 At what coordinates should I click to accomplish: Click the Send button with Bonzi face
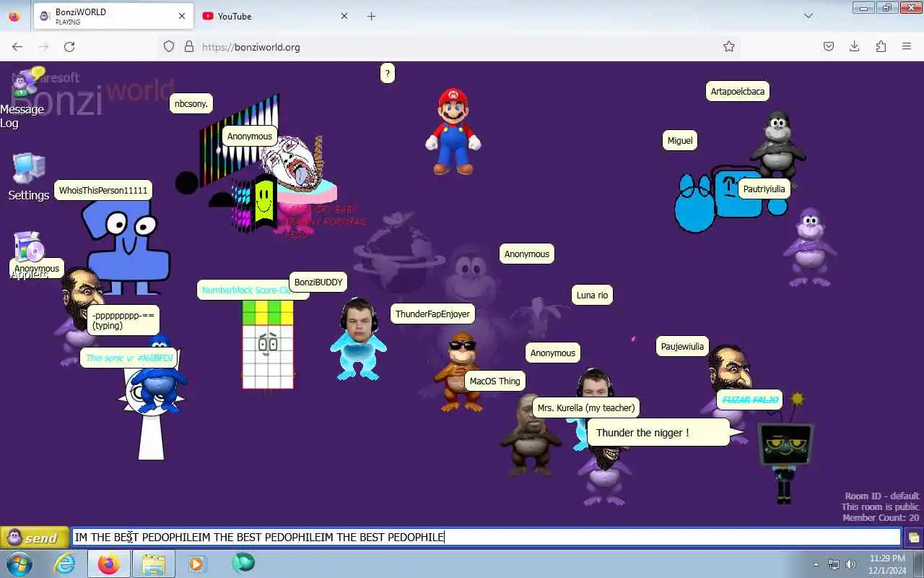point(35,538)
